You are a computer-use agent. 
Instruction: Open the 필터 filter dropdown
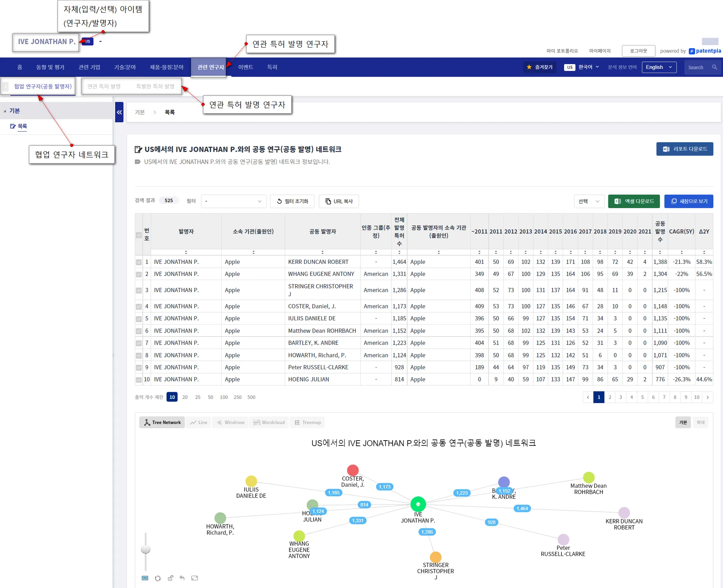point(233,201)
